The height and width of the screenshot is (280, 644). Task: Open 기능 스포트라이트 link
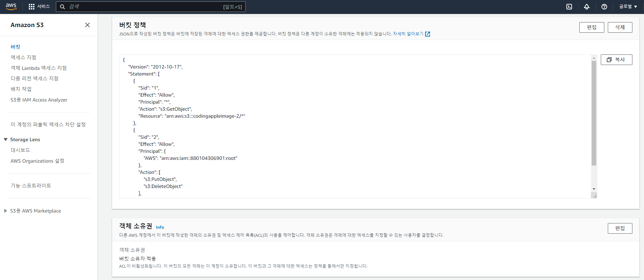point(31,185)
